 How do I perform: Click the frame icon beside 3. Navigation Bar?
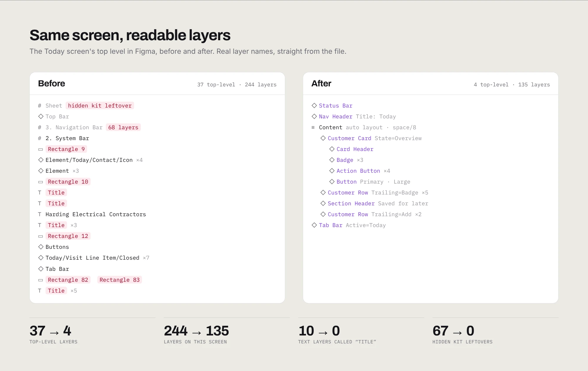tap(40, 127)
